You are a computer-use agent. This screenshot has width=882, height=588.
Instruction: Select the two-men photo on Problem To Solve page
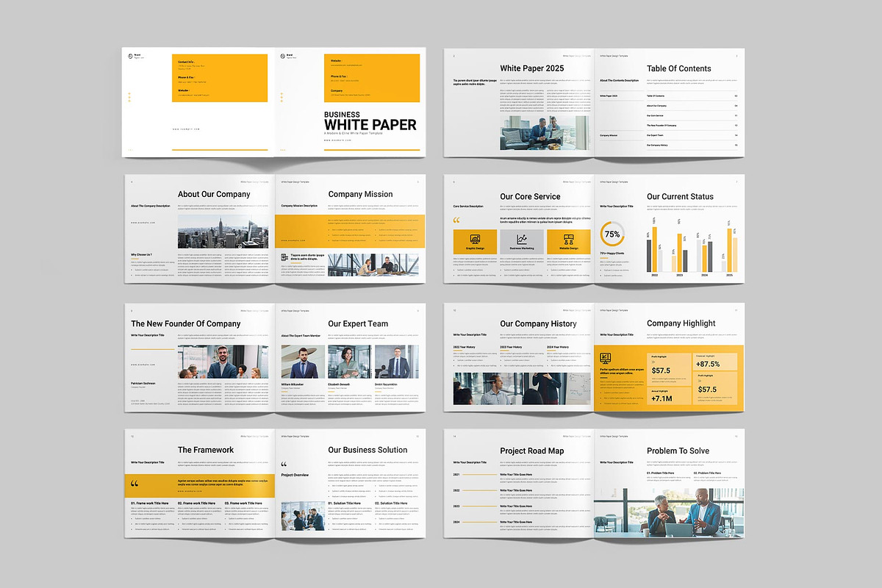pos(668,512)
